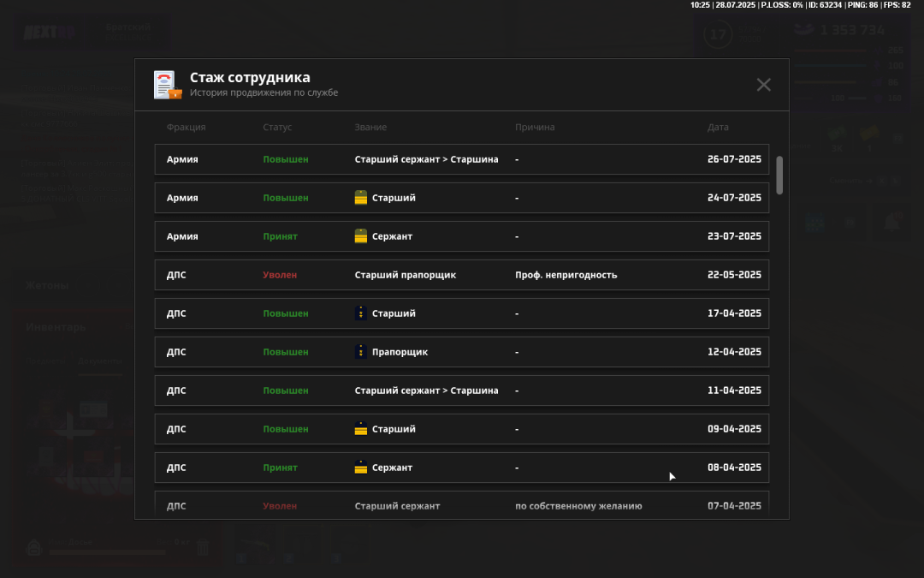The height and width of the screenshot is (578, 924).
Task: Click rank insignia icon in 23-07-2025 row
Action: point(361,236)
